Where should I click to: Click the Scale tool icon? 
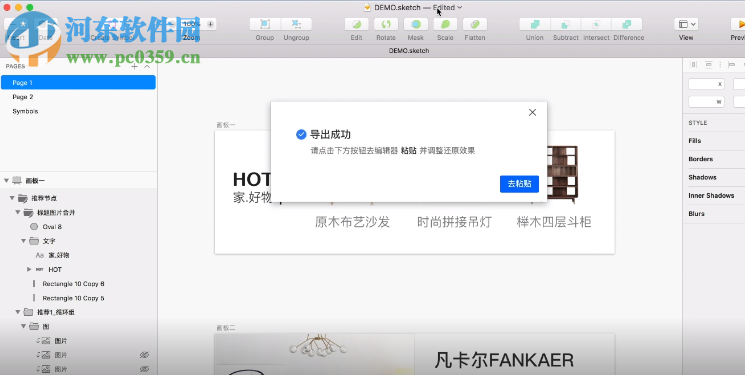pyautogui.click(x=445, y=24)
